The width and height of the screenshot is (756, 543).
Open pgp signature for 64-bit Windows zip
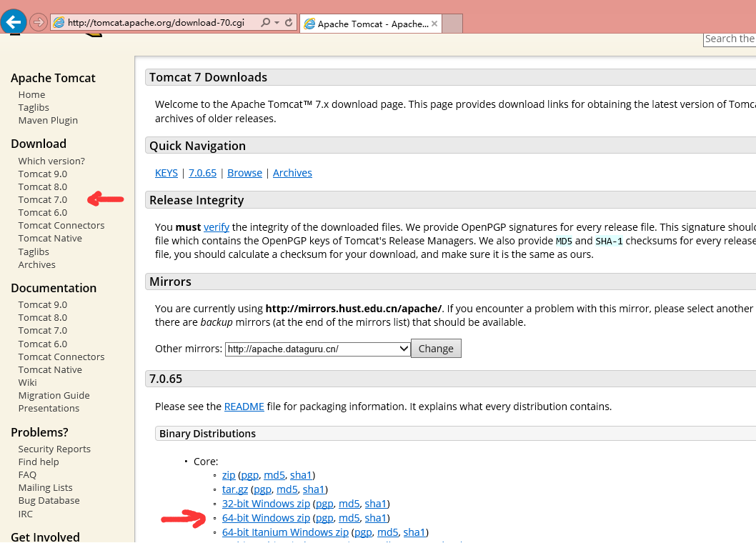click(324, 518)
